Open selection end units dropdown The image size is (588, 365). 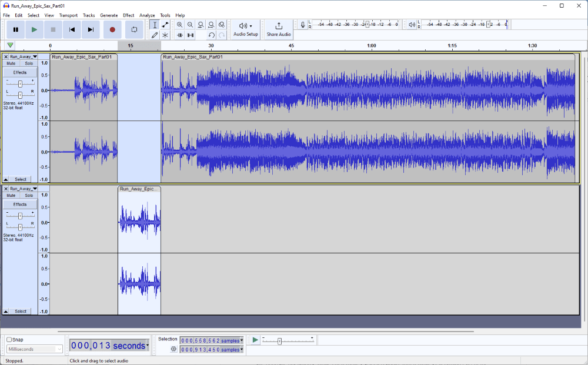(x=242, y=349)
